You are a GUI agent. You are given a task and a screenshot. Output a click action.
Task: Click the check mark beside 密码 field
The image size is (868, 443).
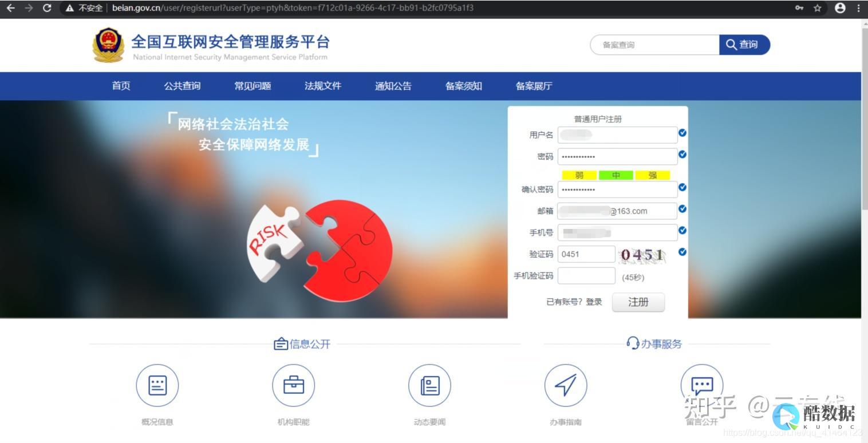(682, 155)
